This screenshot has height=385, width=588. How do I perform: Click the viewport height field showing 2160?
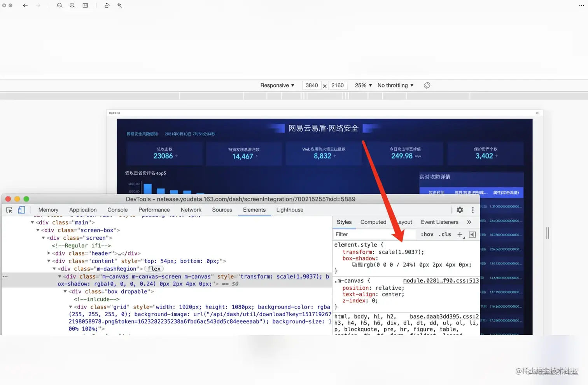(x=338, y=85)
